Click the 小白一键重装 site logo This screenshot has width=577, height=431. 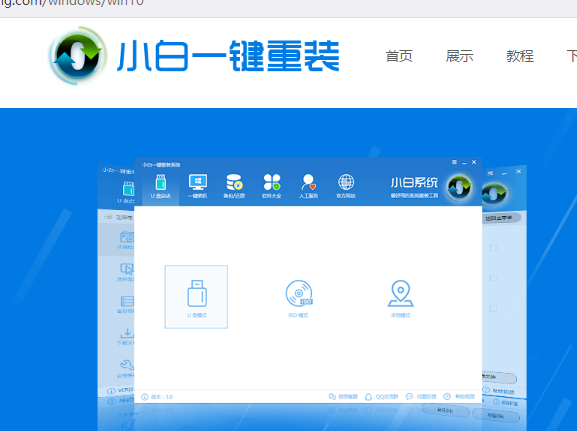(x=194, y=56)
